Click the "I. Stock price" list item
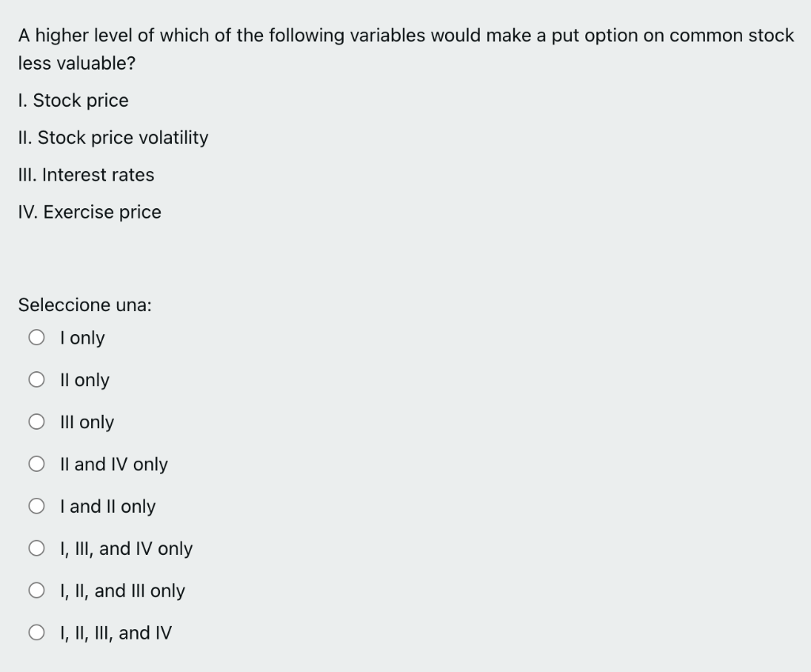 pyautogui.click(x=73, y=101)
